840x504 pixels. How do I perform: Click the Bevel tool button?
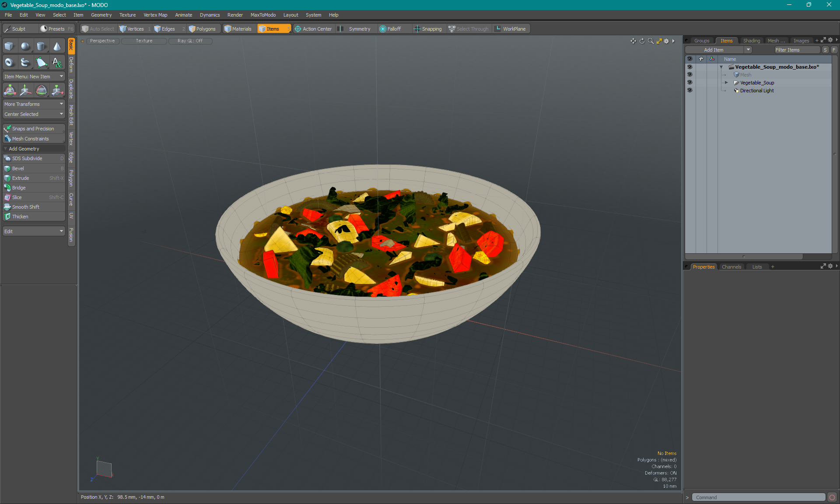[34, 168]
